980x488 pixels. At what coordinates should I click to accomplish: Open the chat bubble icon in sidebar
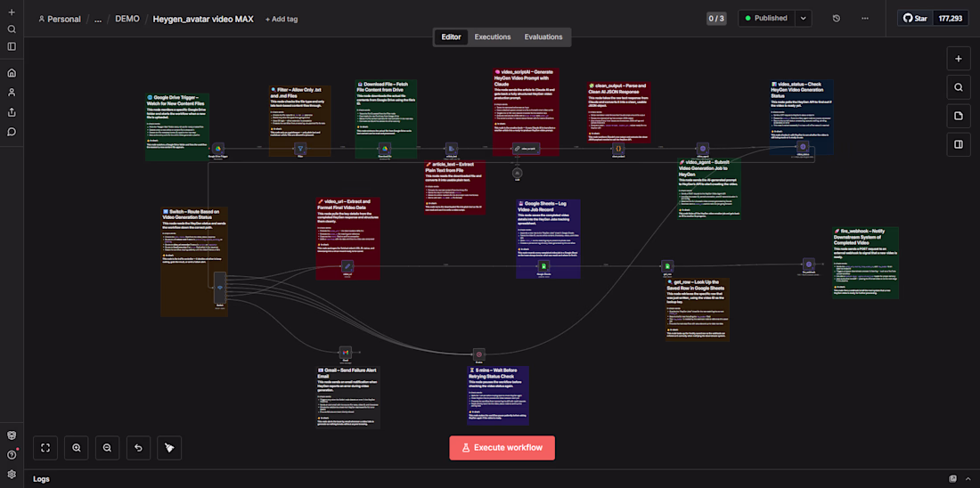tap(12, 132)
